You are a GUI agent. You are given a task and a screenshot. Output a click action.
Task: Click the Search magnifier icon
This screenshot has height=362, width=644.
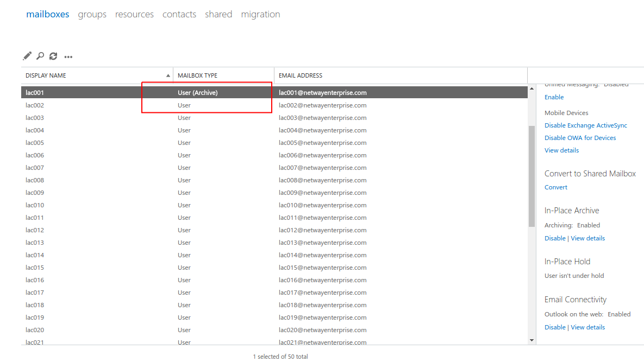click(40, 56)
